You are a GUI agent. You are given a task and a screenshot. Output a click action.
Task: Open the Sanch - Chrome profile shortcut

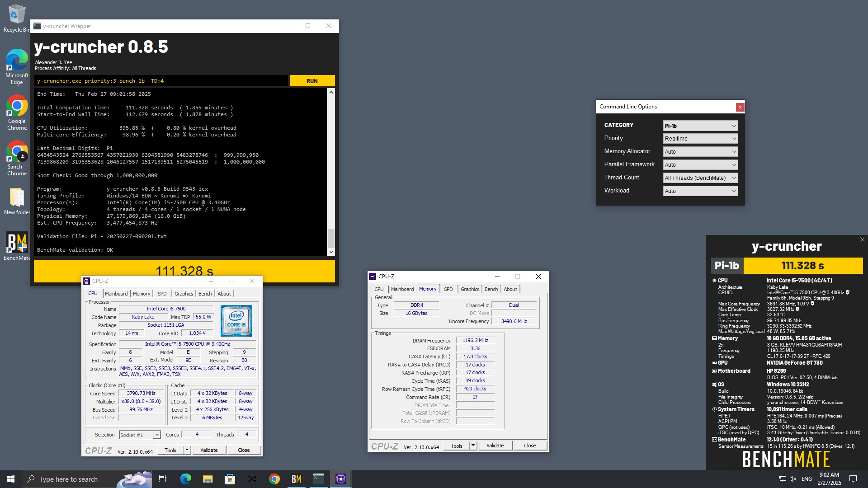pos(17,158)
